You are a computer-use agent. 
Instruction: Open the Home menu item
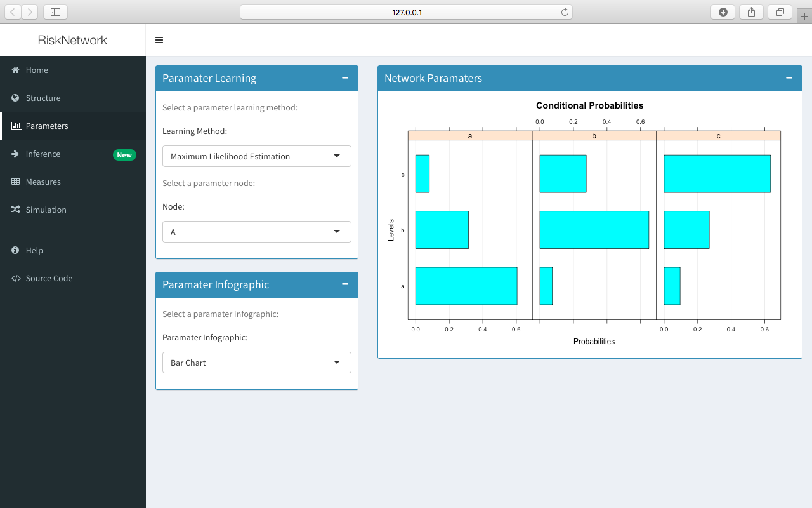pyautogui.click(x=73, y=70)
